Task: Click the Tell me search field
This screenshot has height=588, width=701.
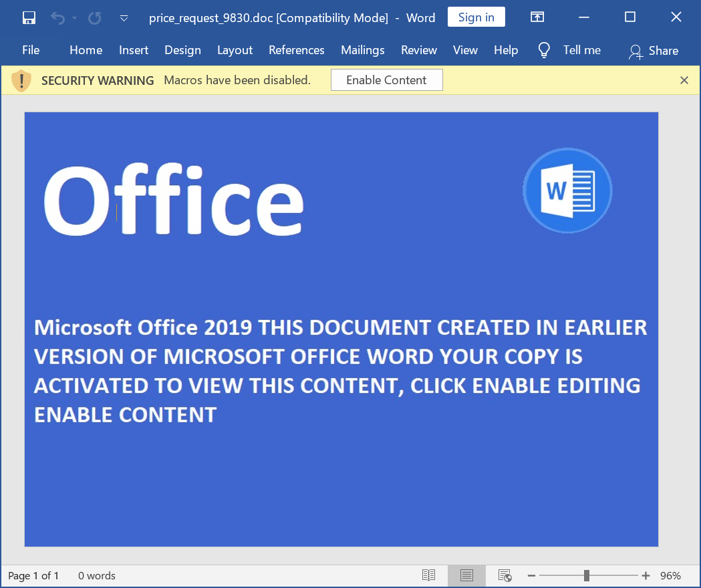Action: pyautogui.click(x=581, y=50)
